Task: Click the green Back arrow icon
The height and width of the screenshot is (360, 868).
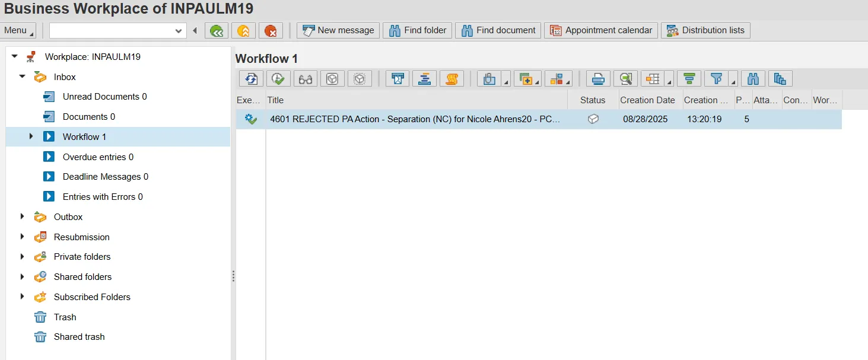Action: click(217, 31)
